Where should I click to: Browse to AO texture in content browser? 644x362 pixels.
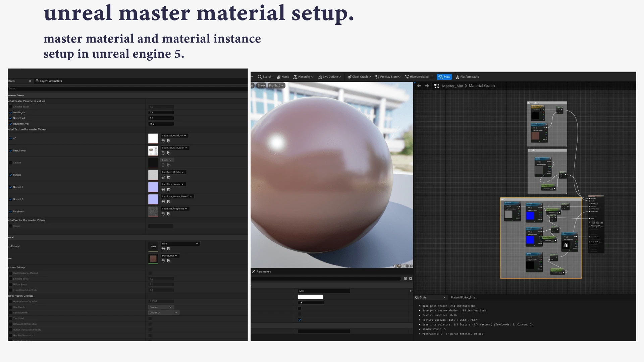(169, 141)
